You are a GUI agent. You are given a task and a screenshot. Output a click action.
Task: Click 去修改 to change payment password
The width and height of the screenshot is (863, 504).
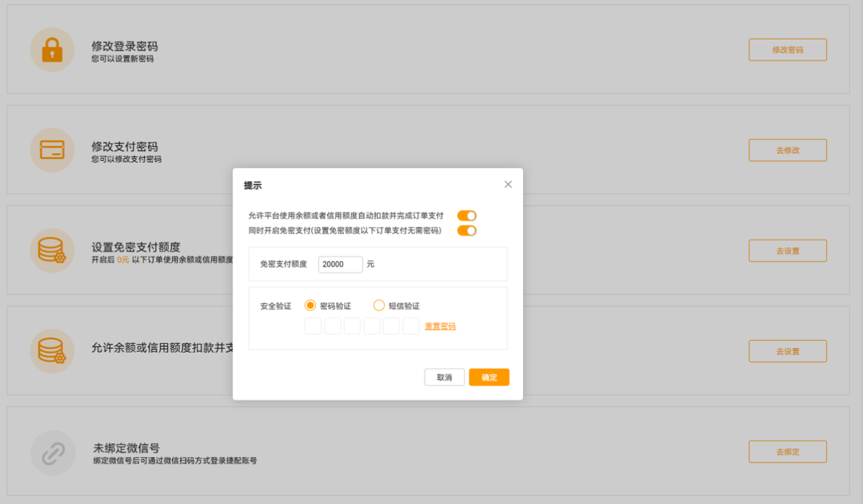point(787,150)
